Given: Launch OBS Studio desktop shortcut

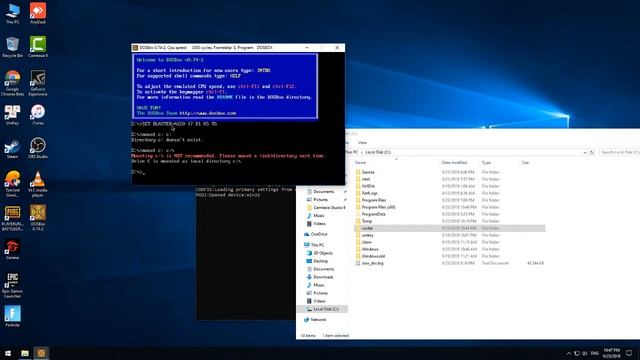Looking at the screenshot, I should point(38,149).
